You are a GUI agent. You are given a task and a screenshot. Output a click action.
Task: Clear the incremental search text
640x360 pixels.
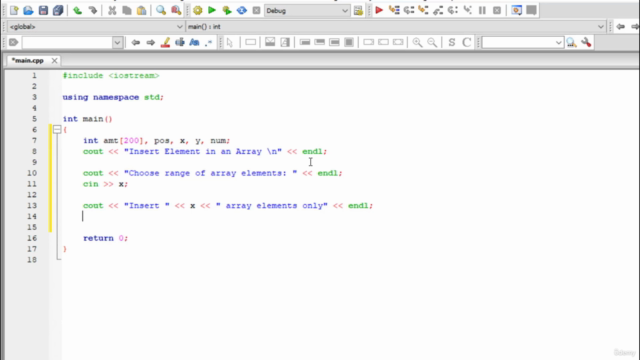(13, 42)
